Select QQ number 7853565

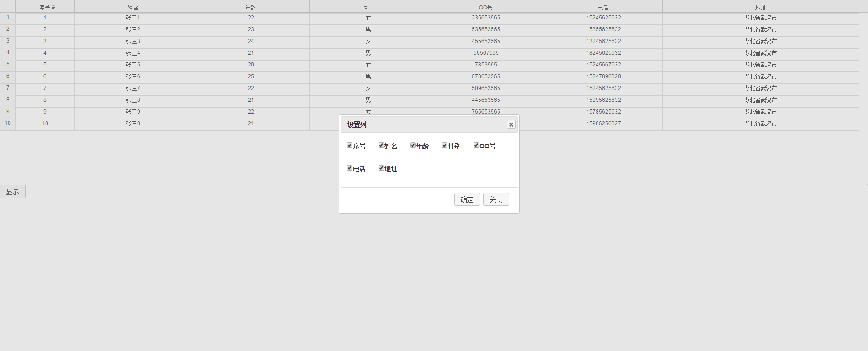click(486, 65)
